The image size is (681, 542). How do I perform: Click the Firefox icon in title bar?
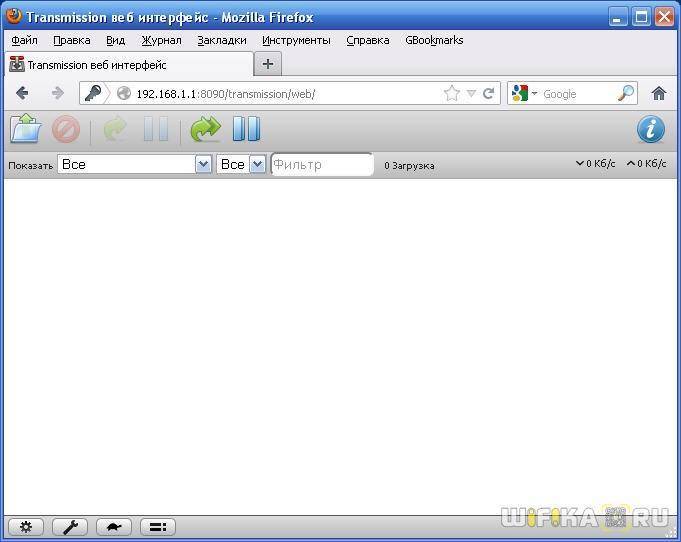pos(14,16)
